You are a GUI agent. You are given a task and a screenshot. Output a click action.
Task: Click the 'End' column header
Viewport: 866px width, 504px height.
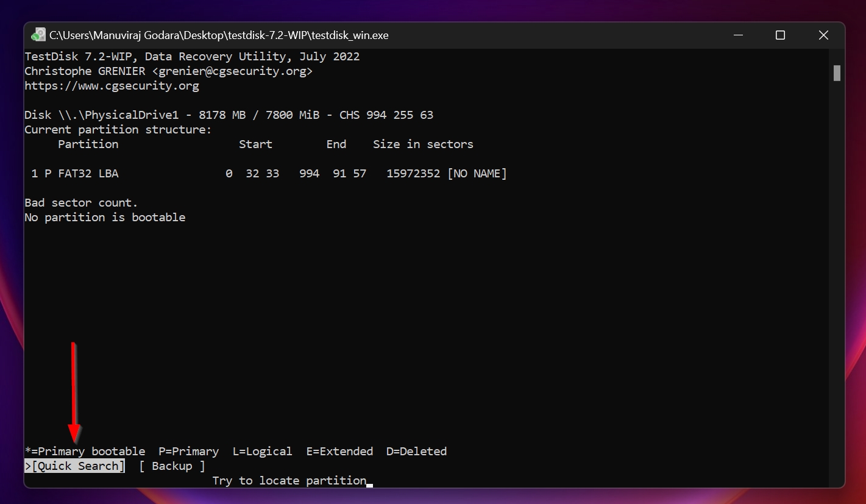[x=336, y=144]
